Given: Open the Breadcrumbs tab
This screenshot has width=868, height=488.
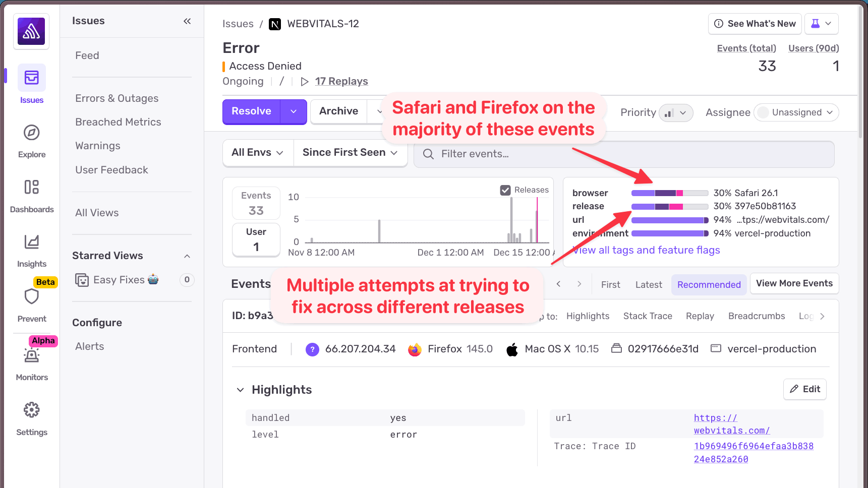Looking at the screenshot, I should pyautogui.click(x=757, y=316).
